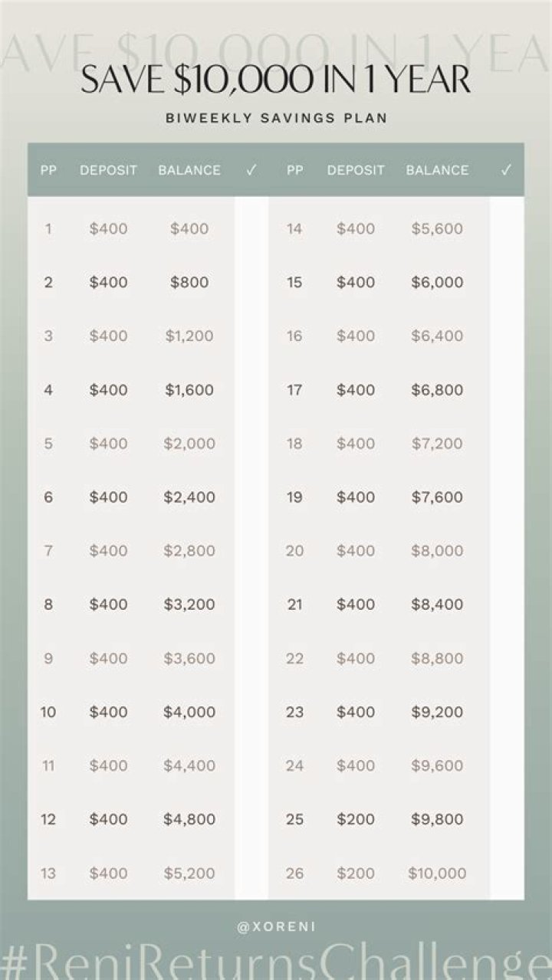Click the right BALANCE column header
This screenshot has height=980, width=552.
437,170
